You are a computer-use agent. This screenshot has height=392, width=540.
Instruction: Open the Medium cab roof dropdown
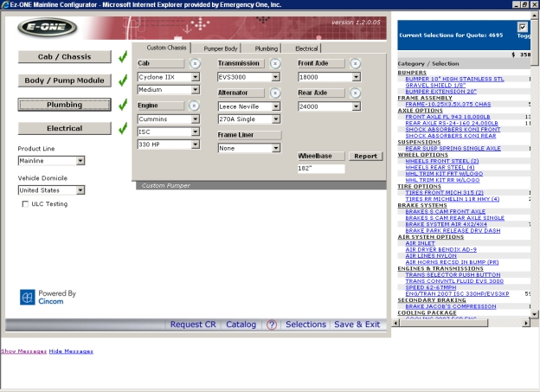tap(196, 89)
